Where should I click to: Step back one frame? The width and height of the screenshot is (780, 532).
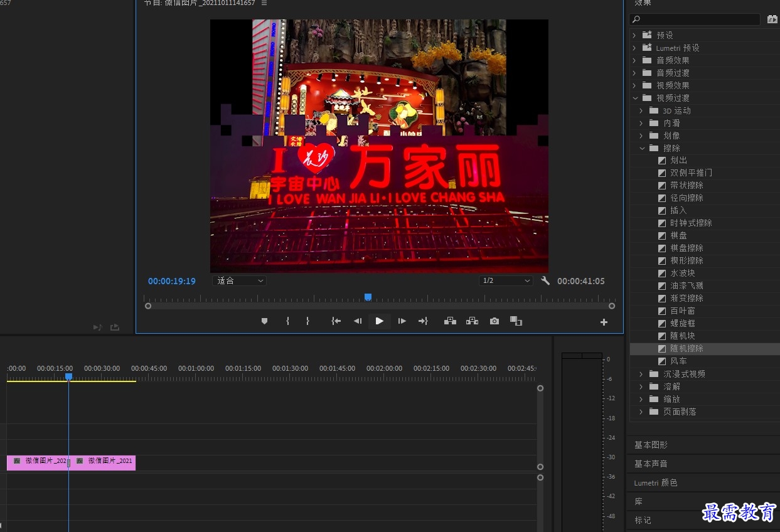358,321
